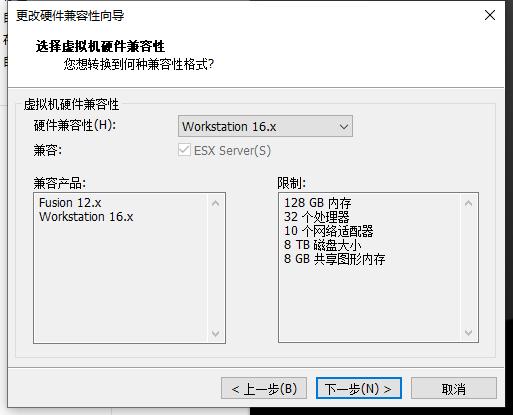513x415 pixels.
Task: Select the 8 TB 磁盘大小 entry
Action: click(323, 245)
